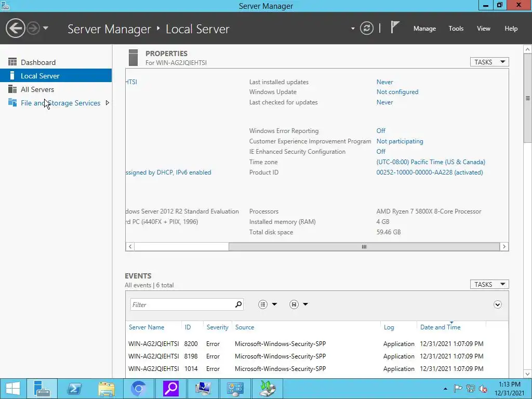Click the muted volume tray icon
The width and height of the screenshot is (532, 399).
point(483,389)
